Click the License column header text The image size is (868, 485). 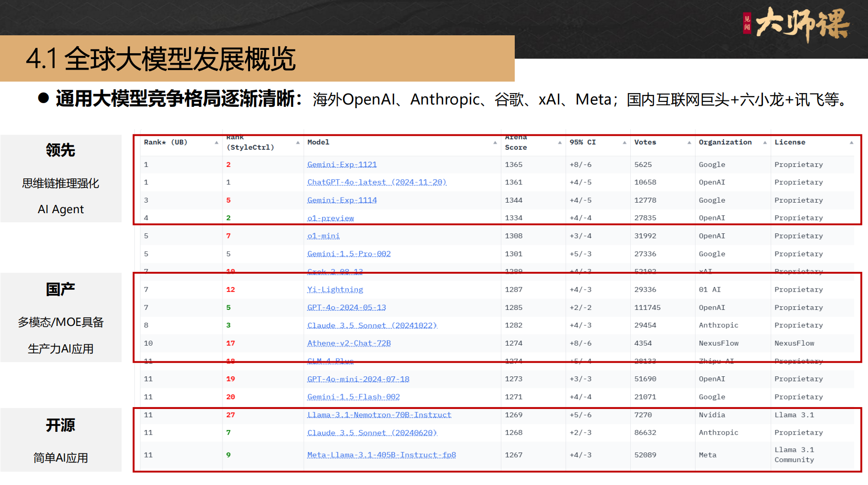tap(790, 143)
